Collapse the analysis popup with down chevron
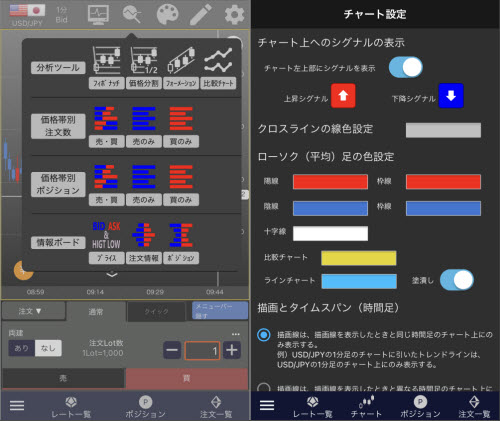500x421 pixels. tap(112, 275)
